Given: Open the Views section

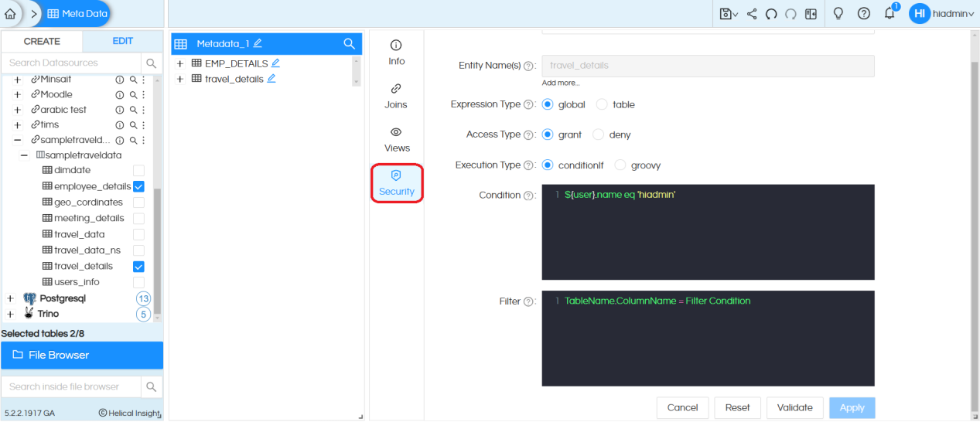Looking at the screenshot, I should [x=396, y=140].
